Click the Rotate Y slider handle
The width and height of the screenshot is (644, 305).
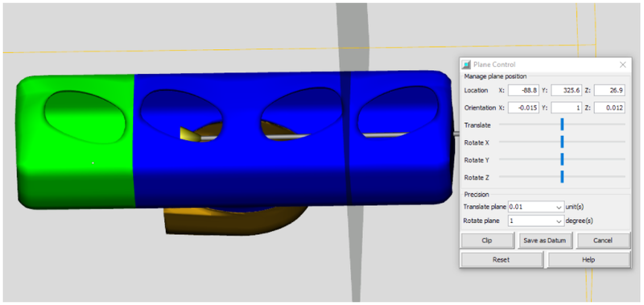click(x=562, y=159)
